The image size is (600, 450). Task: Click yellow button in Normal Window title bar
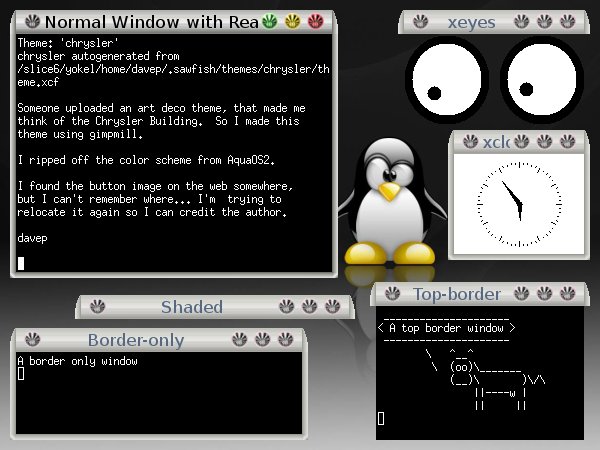293,21
